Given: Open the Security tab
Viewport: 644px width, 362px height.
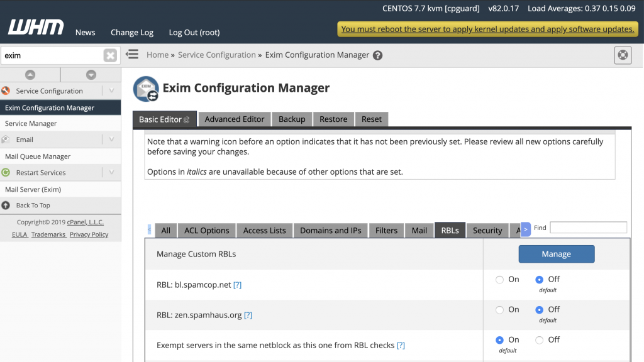Looking at the screenshot, I should point(487,230).
